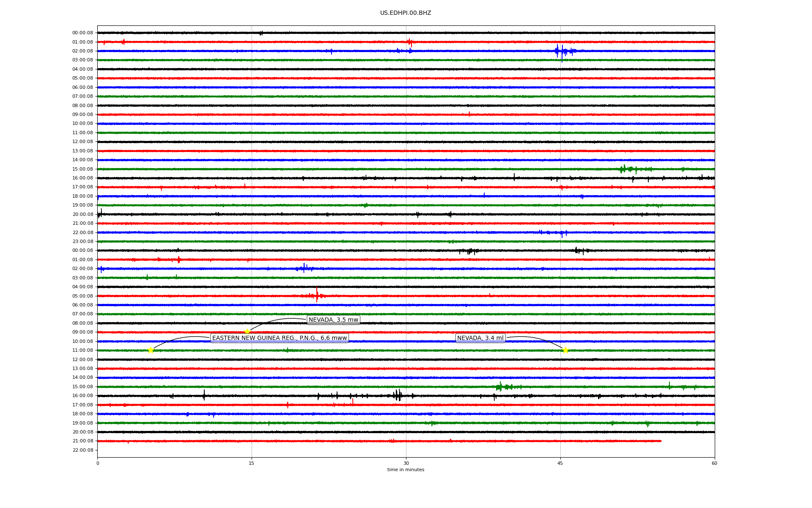812x508 pixels.
Task: Click the first 00:00:08 row label at the top
Action: 82,33
